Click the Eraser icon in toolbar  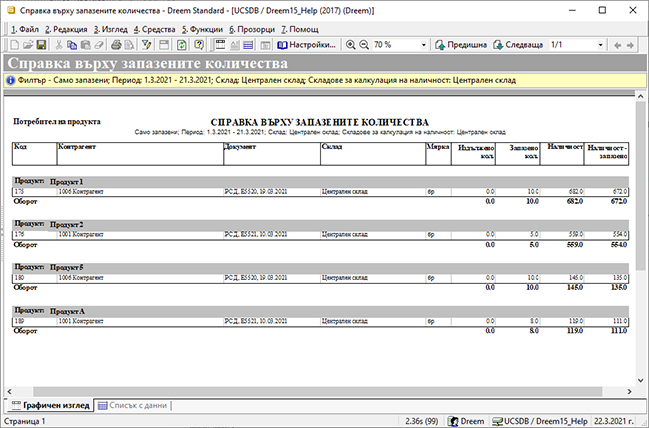pos(99,45)
